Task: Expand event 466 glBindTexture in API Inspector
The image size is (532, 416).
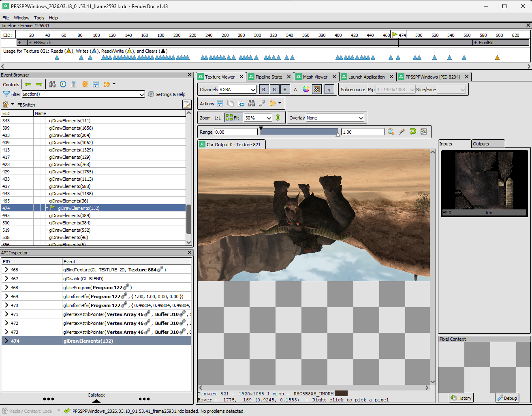Action: [x=6, y=270]
